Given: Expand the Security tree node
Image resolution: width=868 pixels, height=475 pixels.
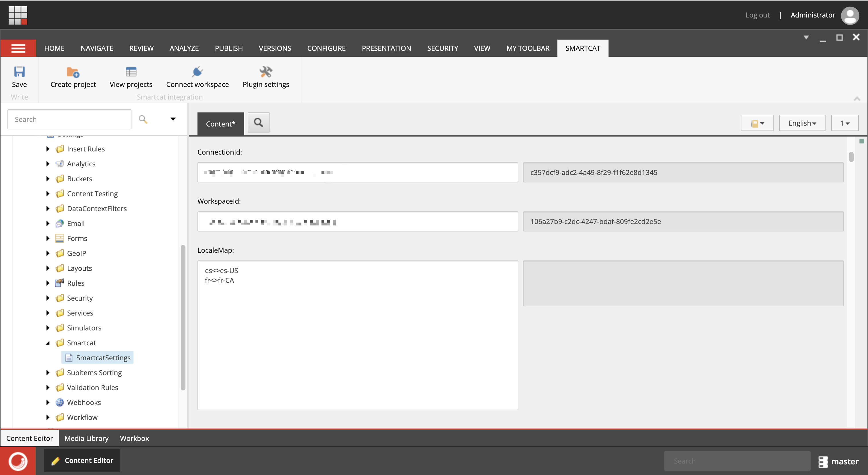Looking at the screenshot, I should pos(48,298).
